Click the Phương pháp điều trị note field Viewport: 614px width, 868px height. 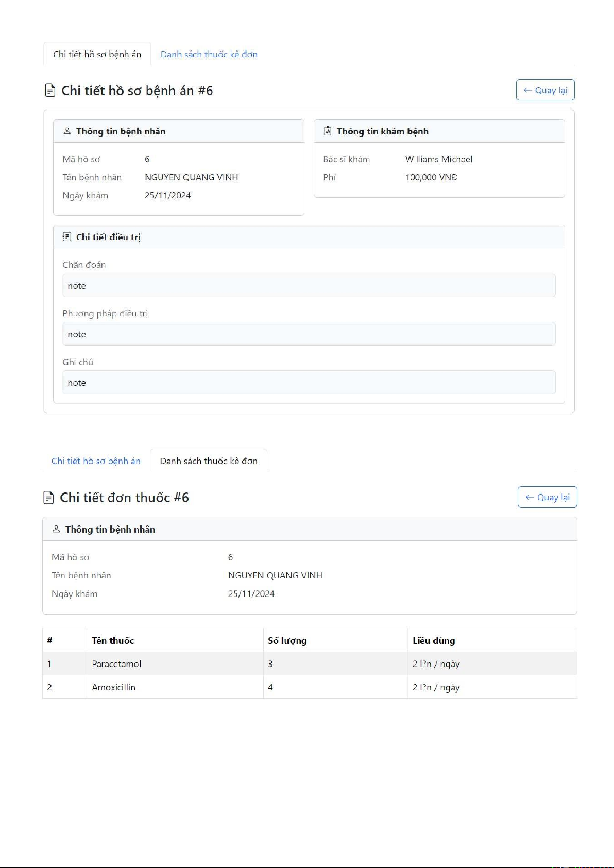(x=309, y=334)
